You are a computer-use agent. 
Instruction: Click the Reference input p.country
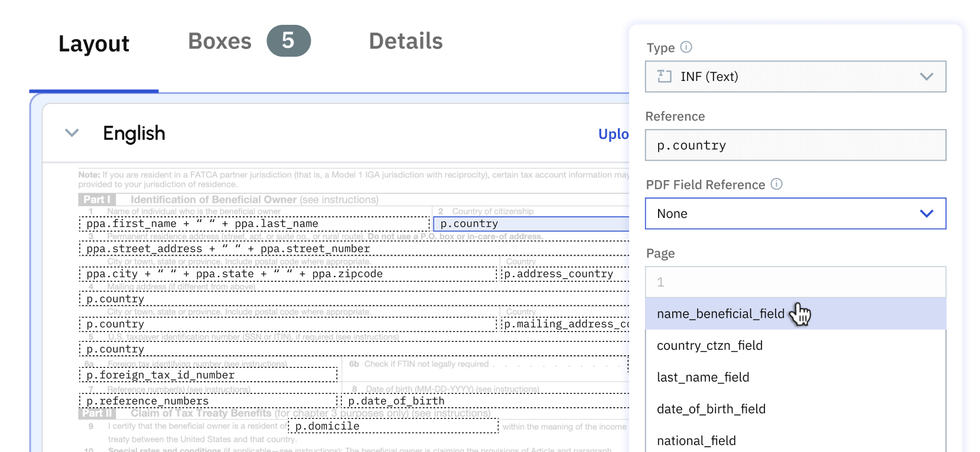(796, 145)
